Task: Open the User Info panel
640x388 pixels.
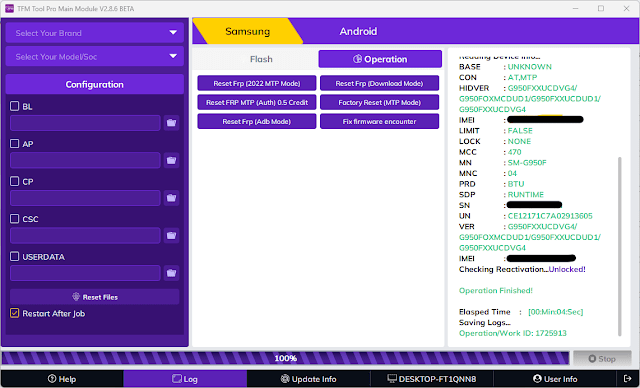Action: click(555, 379)
